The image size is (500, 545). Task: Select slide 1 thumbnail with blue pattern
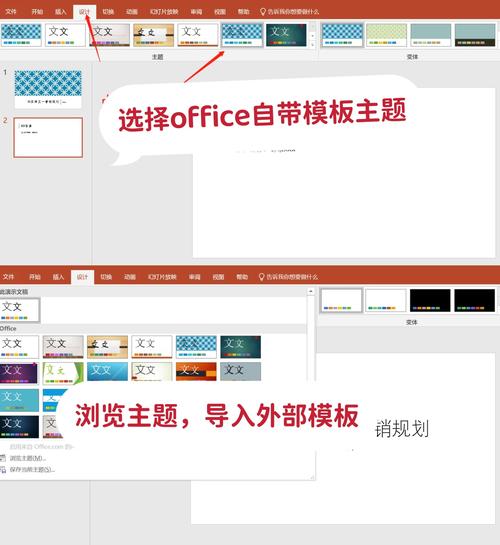(48, 89)
